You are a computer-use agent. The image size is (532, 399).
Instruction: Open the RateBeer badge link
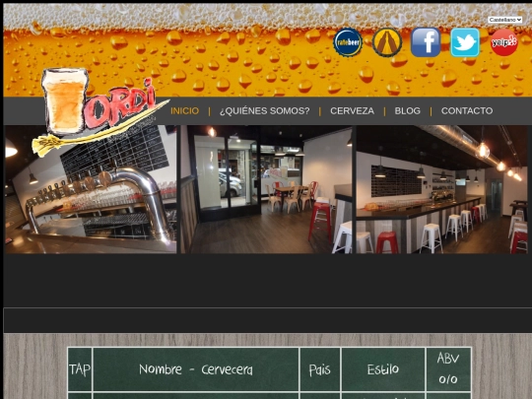point(348,42)
